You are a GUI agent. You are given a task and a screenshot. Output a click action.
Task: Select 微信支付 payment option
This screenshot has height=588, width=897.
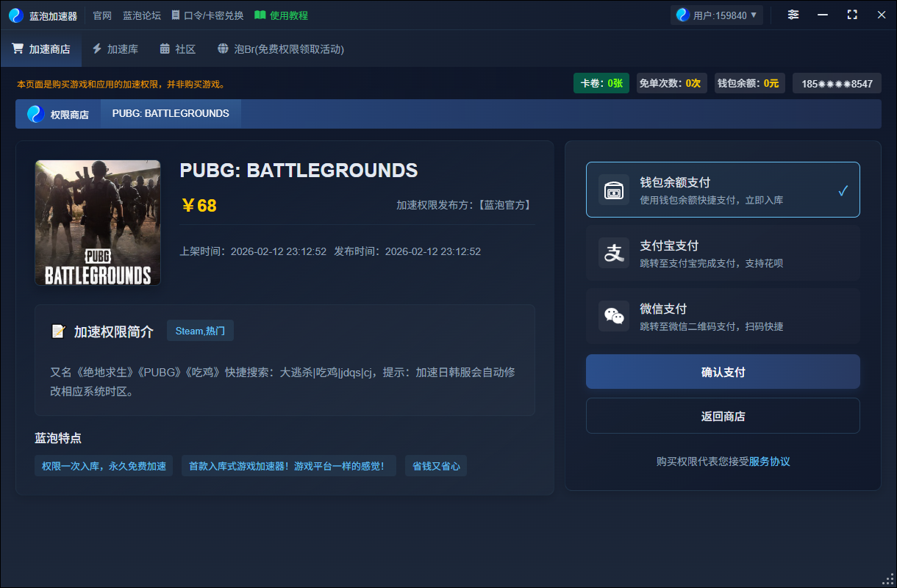coord(723,316)
